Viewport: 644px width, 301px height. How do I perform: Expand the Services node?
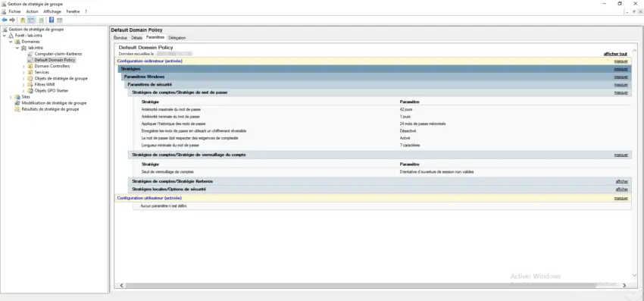pyautogui.click(x=23, y=72)
